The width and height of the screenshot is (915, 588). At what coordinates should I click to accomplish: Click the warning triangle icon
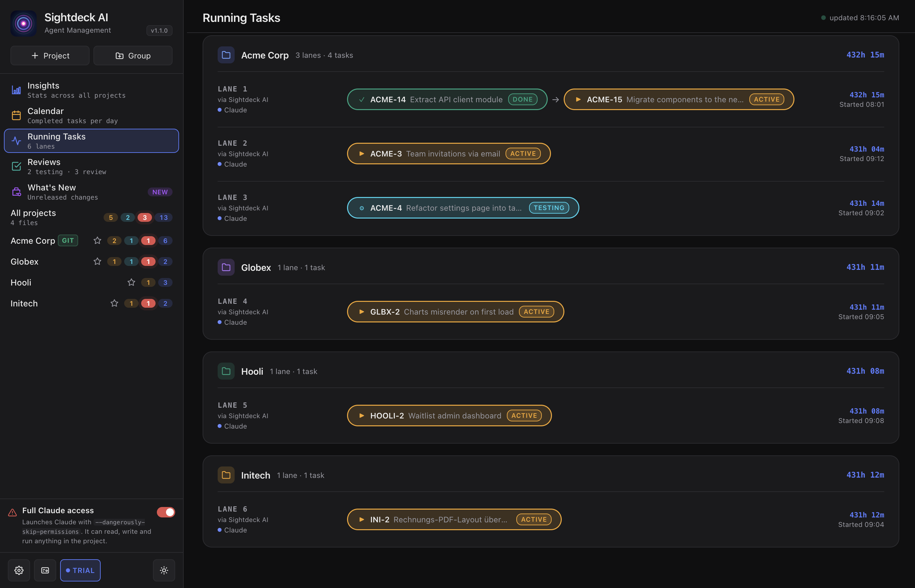13,513
